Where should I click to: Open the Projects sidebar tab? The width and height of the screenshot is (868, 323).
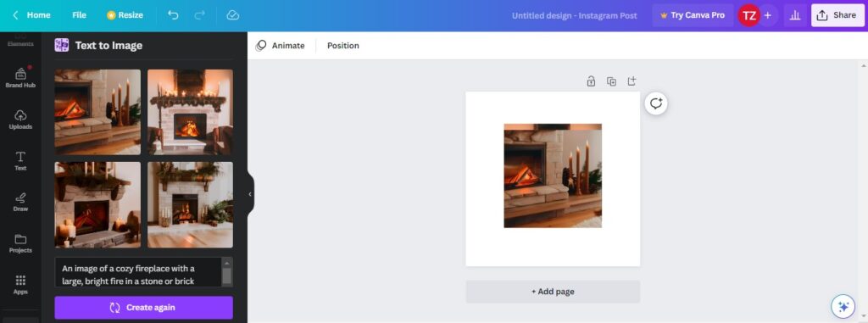coord(20,243)
